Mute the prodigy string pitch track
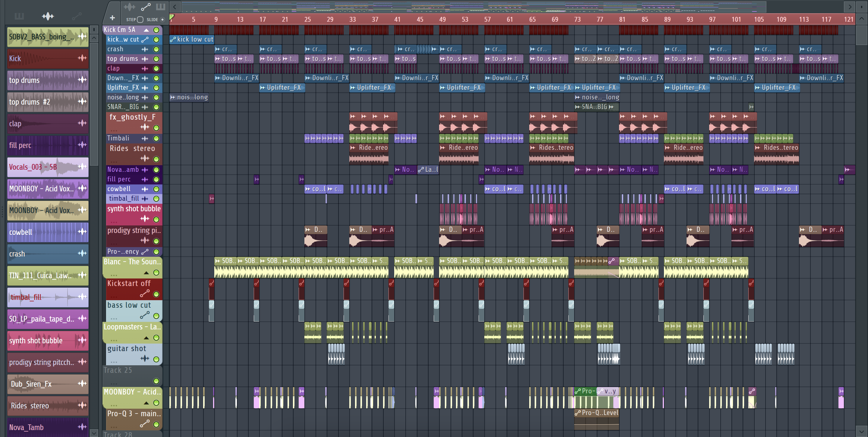The image size is (868, 437). 156,241
